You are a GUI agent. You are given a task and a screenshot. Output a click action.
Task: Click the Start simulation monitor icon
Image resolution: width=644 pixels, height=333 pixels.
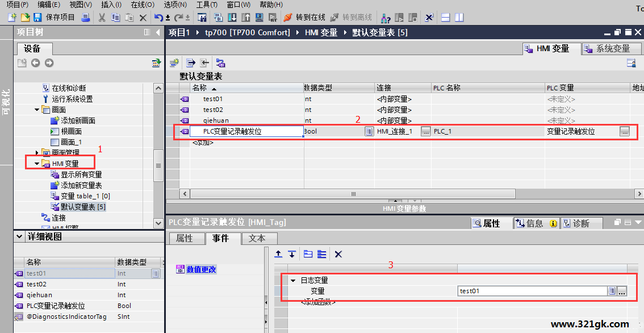point(259,17)
